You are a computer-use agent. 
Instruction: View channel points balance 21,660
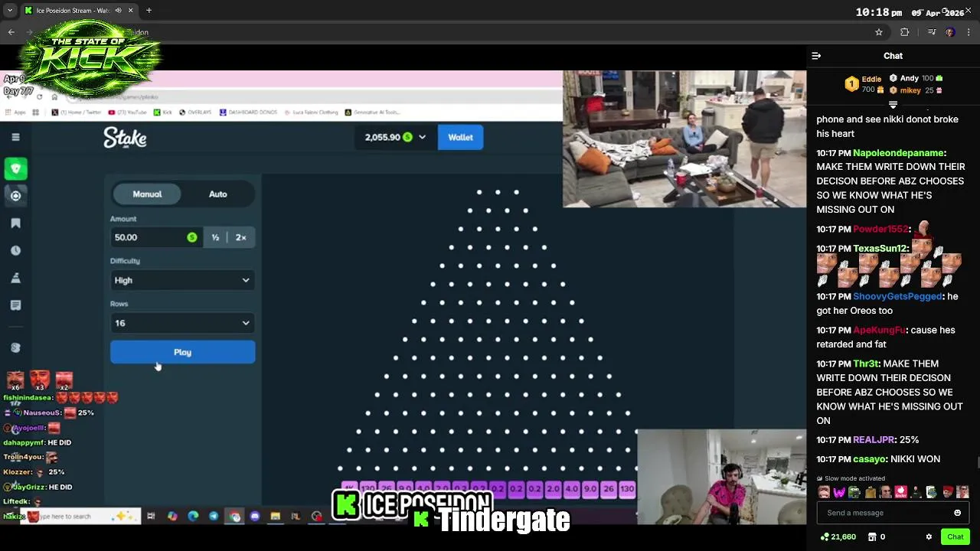tap(838, 537)
